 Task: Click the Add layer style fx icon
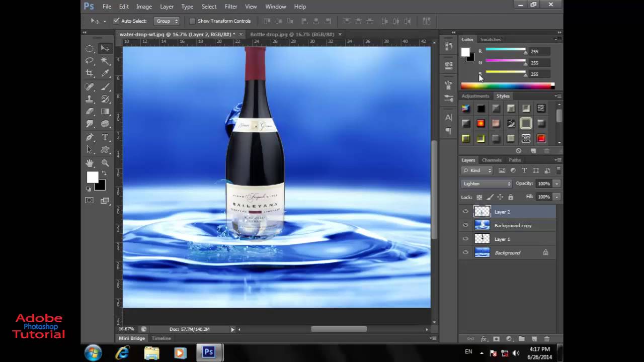pyautogui.click(x=484, y=339)
